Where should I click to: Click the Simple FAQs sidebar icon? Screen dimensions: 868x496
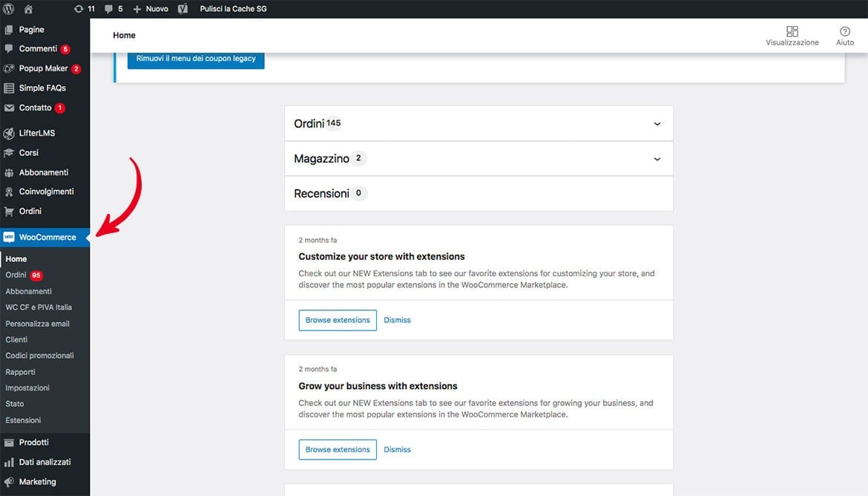click(9, 88)
